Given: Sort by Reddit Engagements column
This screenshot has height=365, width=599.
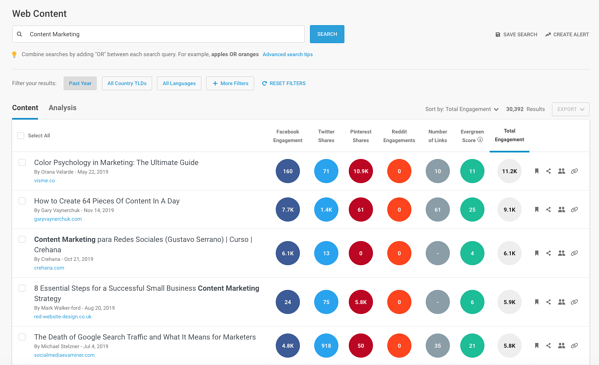Looking at the screenshot, I should click(399, 136).
